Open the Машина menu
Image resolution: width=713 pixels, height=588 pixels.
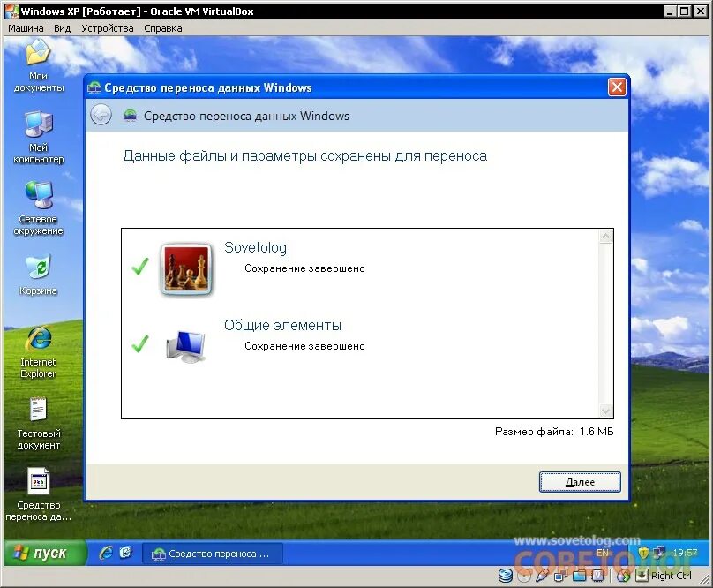point(26,28)
